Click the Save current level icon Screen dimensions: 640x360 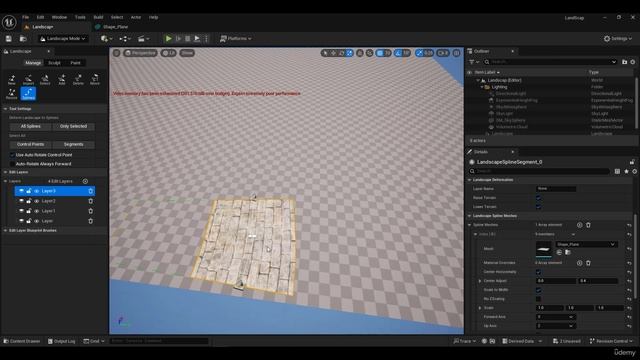9,38
